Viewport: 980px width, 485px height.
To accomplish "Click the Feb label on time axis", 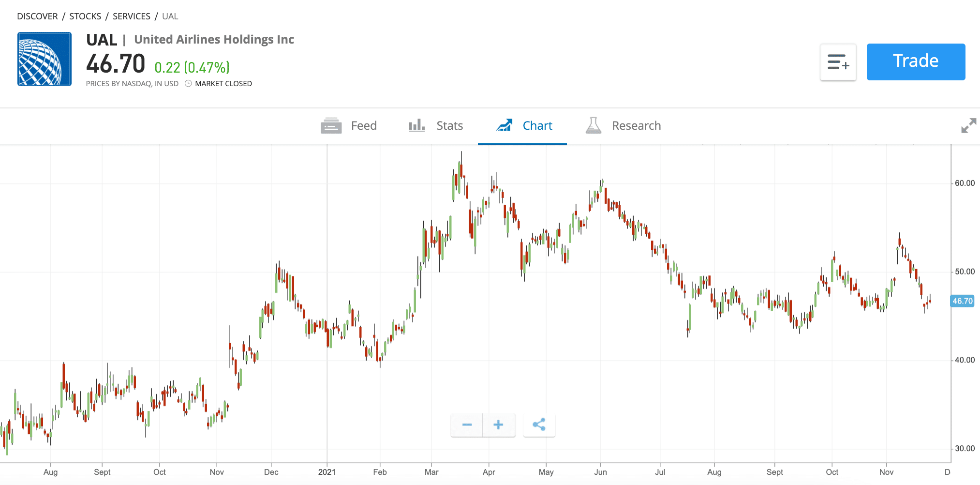I will [x=380, y=472].
